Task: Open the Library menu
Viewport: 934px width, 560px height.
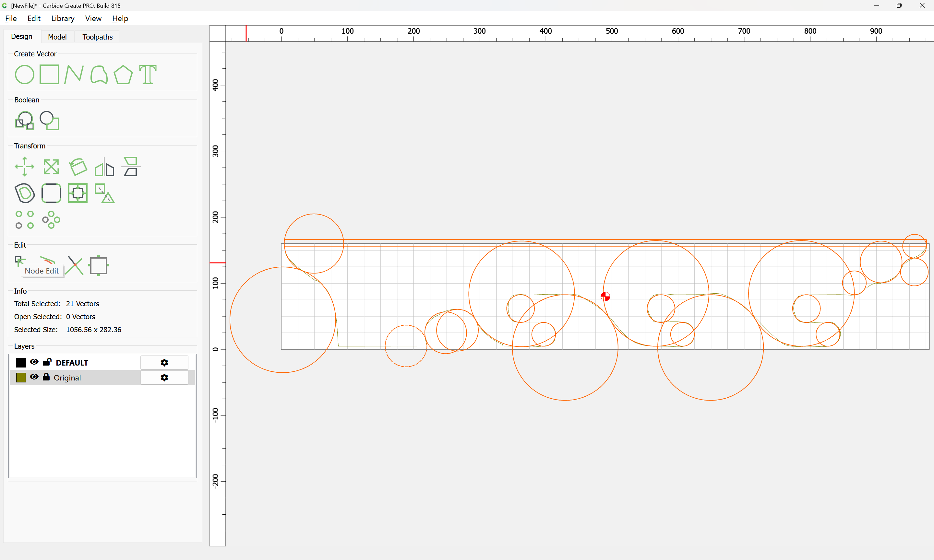Action: pyautogui.click(x=63, y=18)
